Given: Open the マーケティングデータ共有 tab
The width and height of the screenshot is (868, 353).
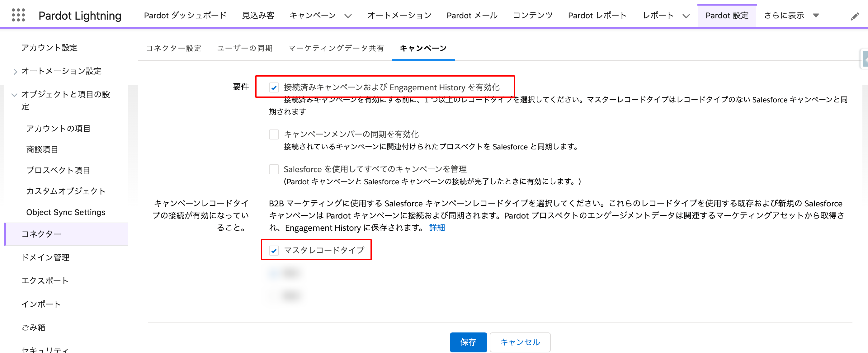Looking at the screenshot, I should coord(336,48).
